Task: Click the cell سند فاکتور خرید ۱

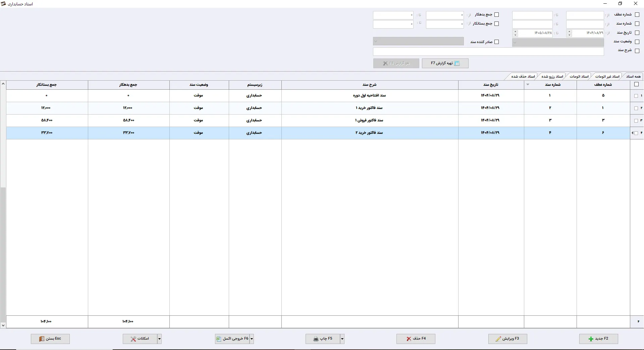Action: pyautogui.click(x=370, y=108)
